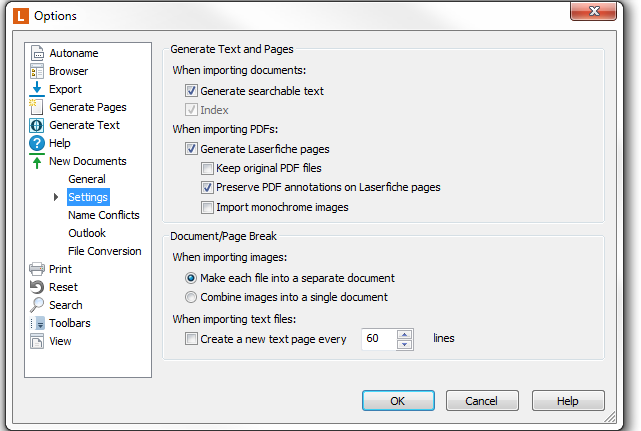This screenshot has height=431, width=641.
Task: Confirm settings with the OK button
Action: pos(398,401)
